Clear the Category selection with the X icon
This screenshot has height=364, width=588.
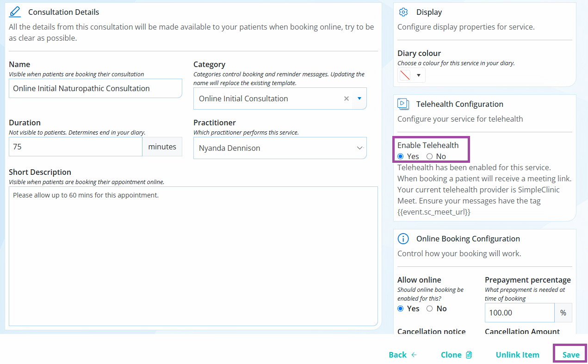pyautogui.click(x=347, y=99)
